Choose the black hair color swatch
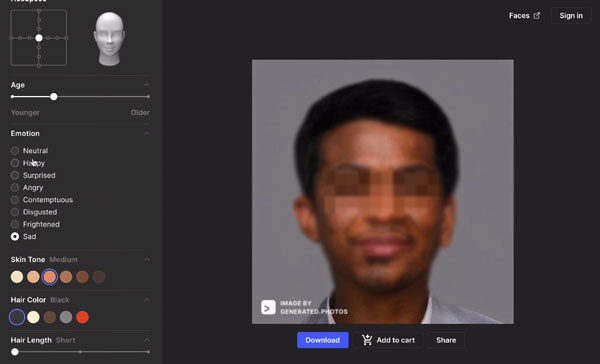The image size is (600, 364). click(17, 317)
